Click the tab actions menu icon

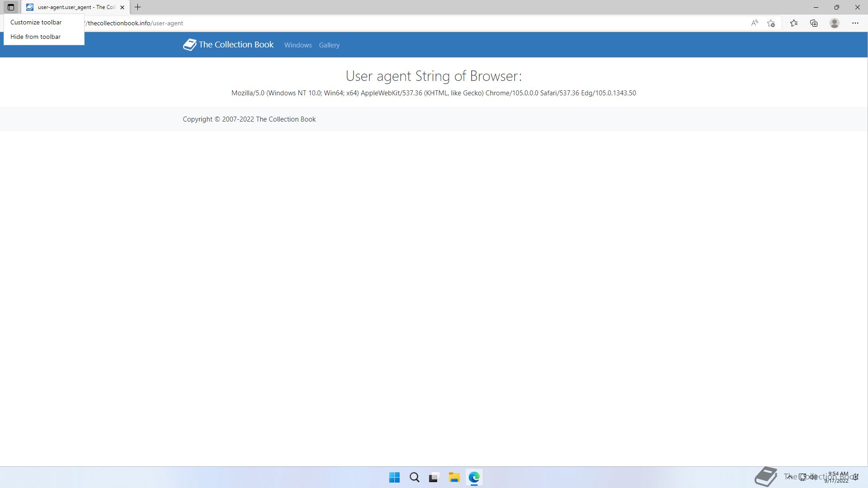click(x=11, y=7)
